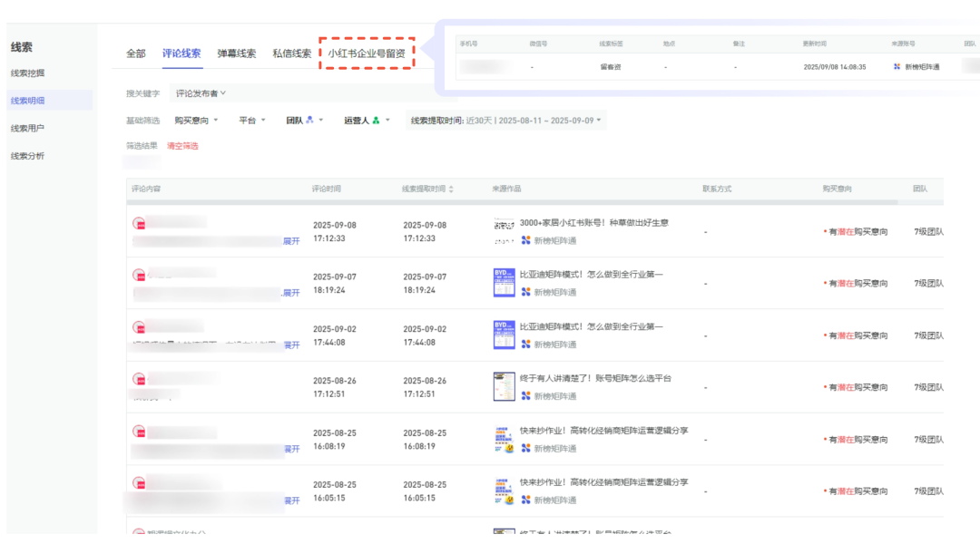Viewport: 980px width, 544px height.
Task: Click the 运营人 filter's green person icon
Action: [376, 120]
